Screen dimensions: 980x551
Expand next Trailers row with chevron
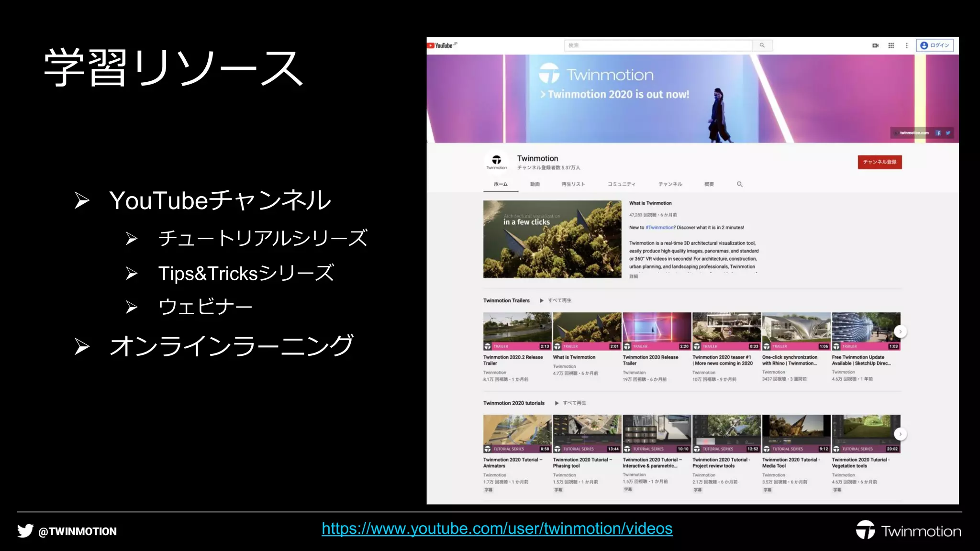point(900,331)
